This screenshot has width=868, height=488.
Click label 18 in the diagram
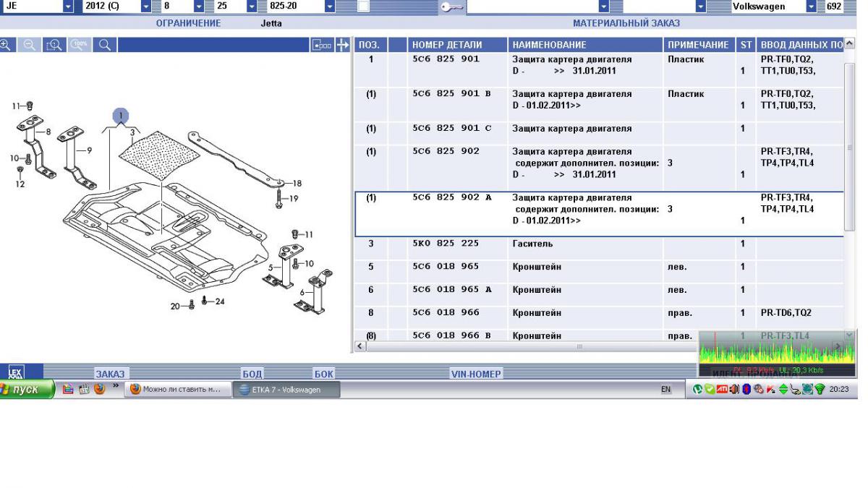pyautogui.click(x=297, y=184)
